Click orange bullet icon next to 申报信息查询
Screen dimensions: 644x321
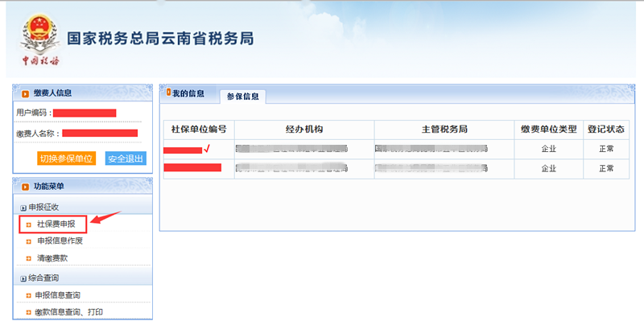pyautogui.click(x=28, y=295)
